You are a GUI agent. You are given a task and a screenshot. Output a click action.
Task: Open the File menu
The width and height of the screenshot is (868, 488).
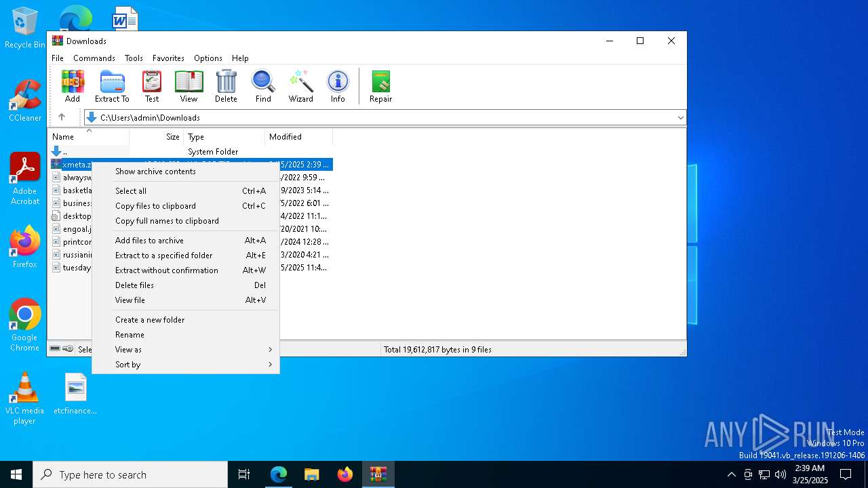(x=58, y=58)
